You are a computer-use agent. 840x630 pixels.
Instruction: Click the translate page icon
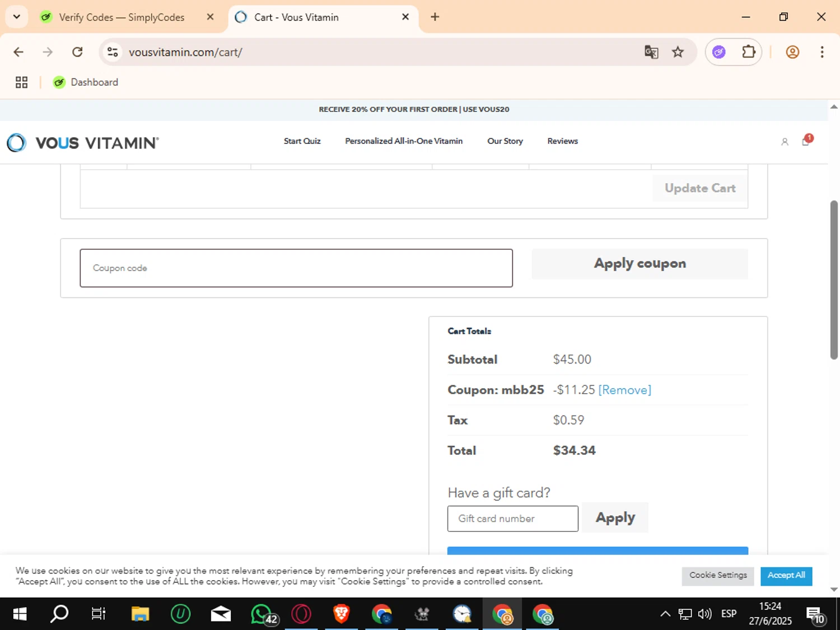[651, 52]
